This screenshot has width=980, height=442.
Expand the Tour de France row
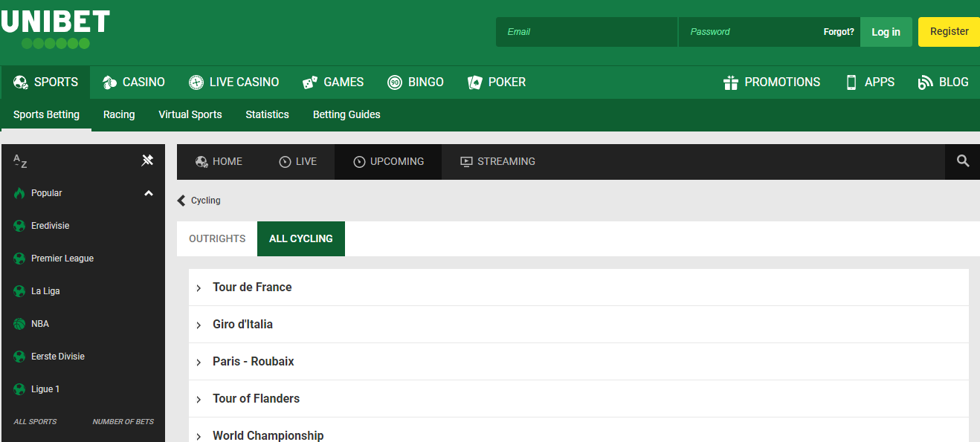(x=578, y=287)
